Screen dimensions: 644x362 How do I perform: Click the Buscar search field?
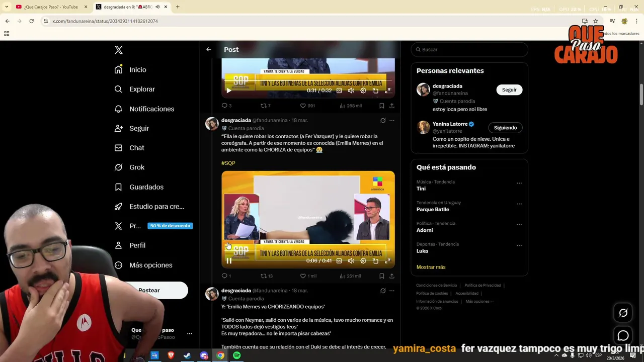coord(469,49)
